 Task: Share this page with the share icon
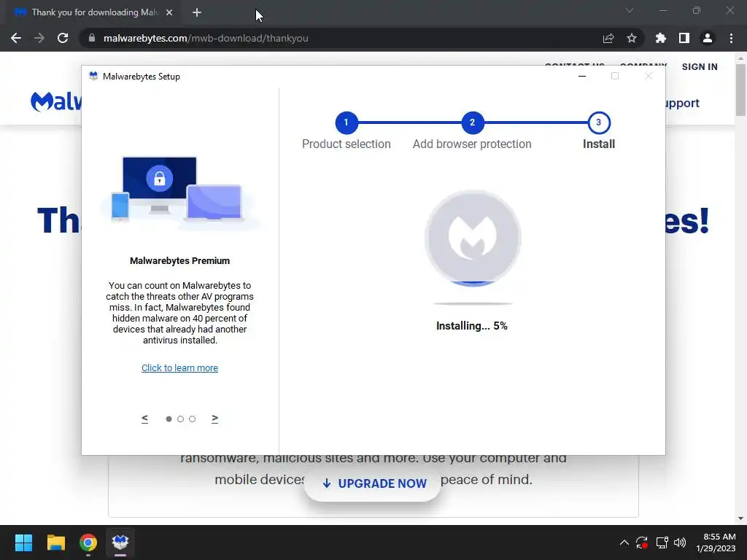click(608, 38)
